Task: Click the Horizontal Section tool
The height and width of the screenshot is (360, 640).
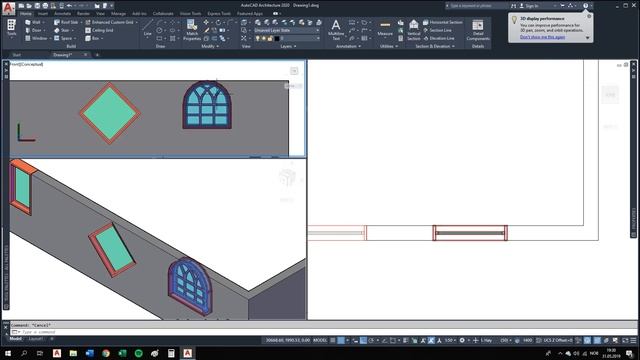Action: (x=443, y=22)
